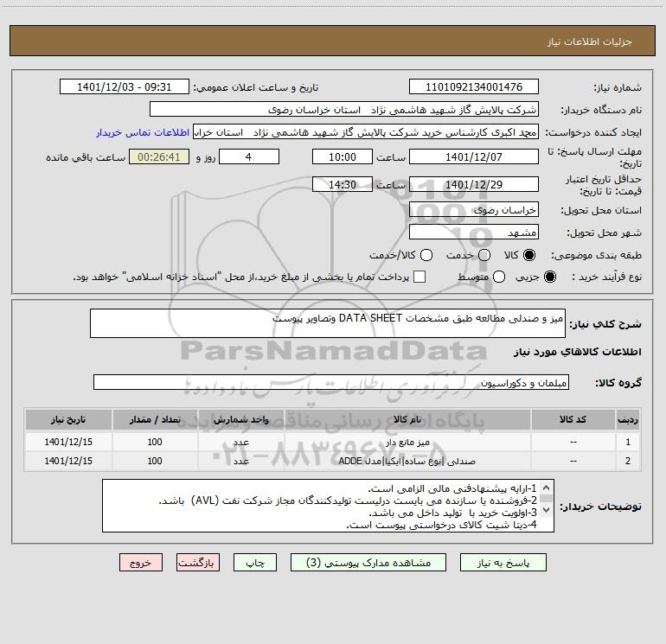Choose the متوسط purchase type radio

[499, 277]
